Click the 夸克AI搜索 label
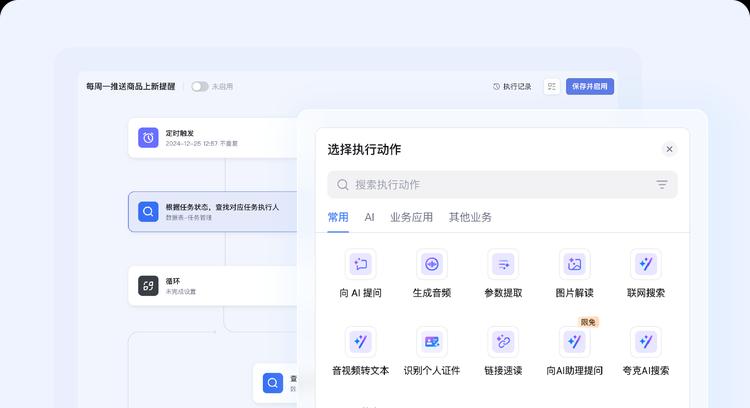Viewport: 750px width, 408px height. pyautogui.click(x=646, y=370)
